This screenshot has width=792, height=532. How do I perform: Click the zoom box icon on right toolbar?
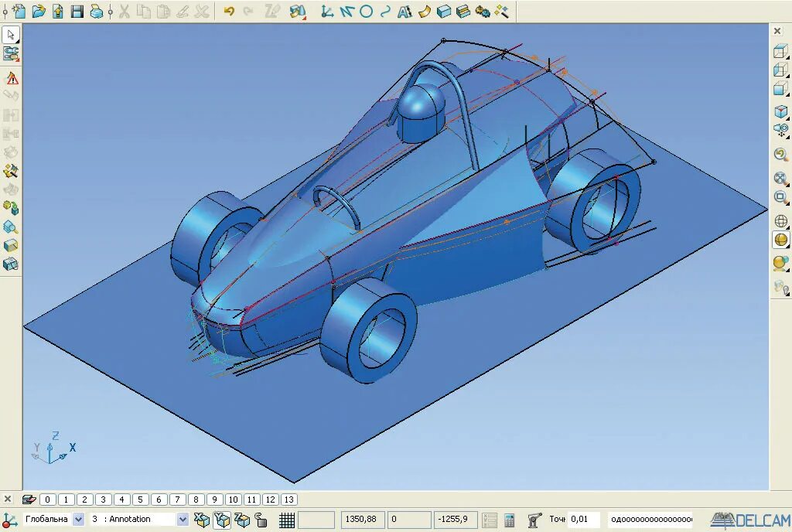point(781,197)
